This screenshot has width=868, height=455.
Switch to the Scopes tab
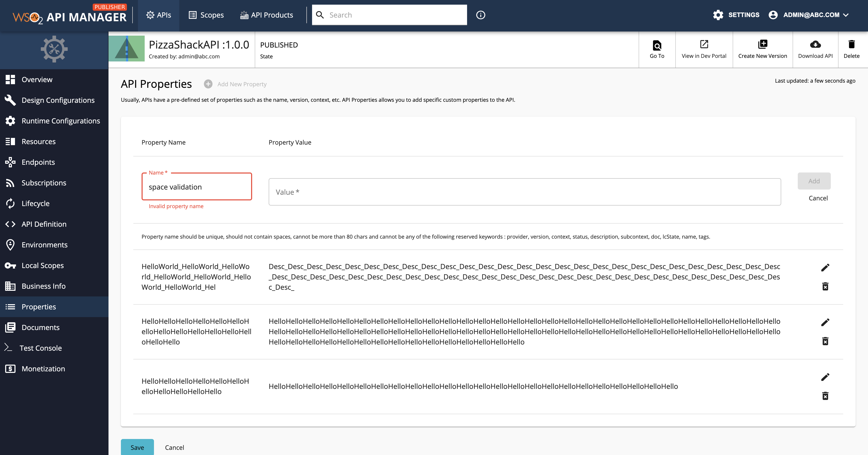pos(206,15)
